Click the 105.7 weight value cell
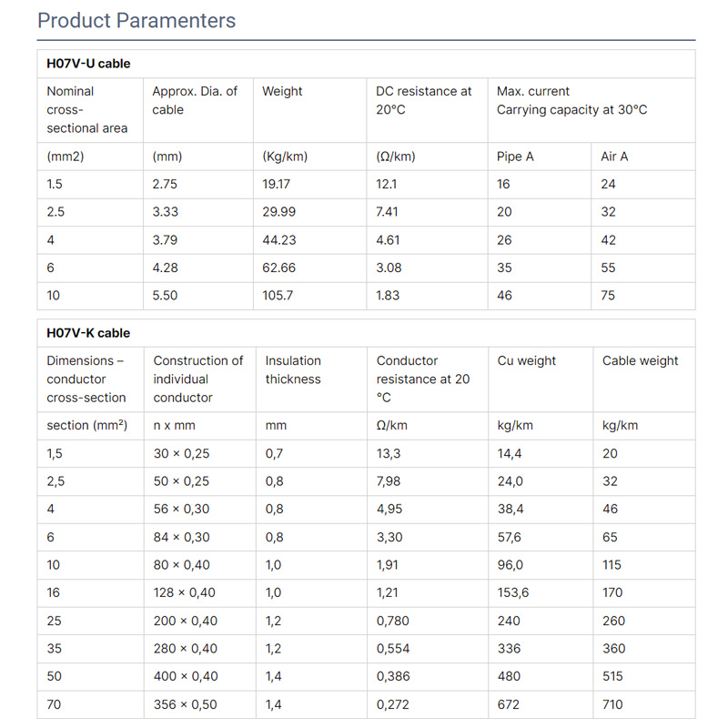This screenshot has height=728, width=728. 278,296
